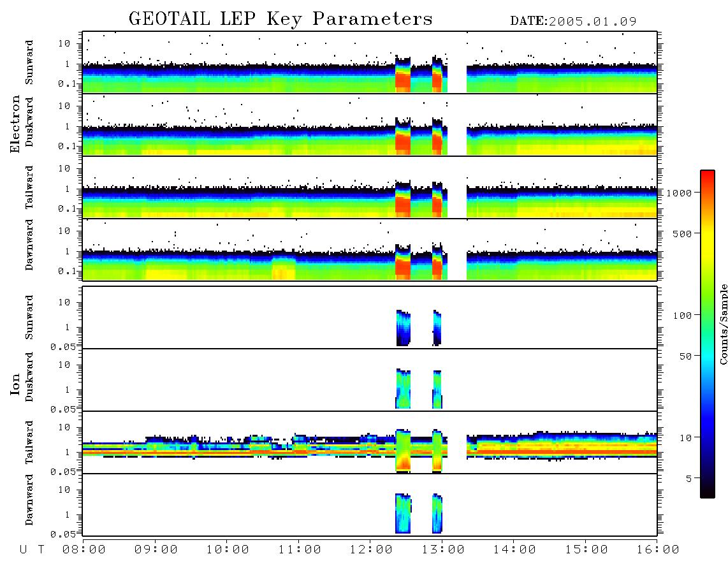Image resolution: width=728 pixels, height=561 pixels.
Task: Click the rainbow Counts/Sample color bar
Action: tap(708, 334)
